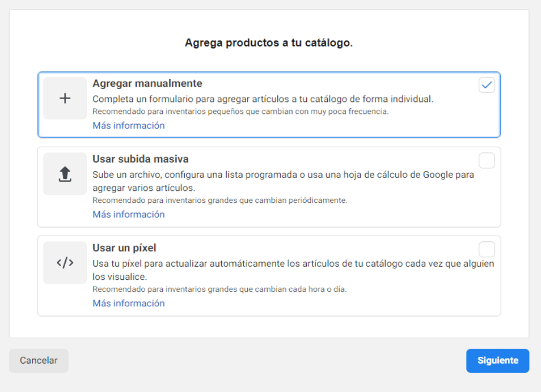The image size is (541, 392).
Task: Click text 'Recomendado para inventarios pequeños'
Action: pyautogui.click(x=168, y=112)
